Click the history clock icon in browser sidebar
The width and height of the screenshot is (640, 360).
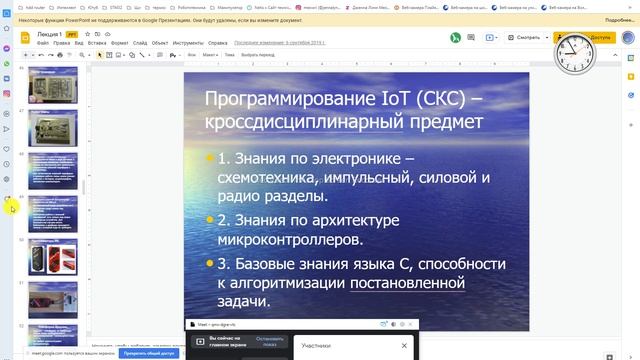point(7,164)
